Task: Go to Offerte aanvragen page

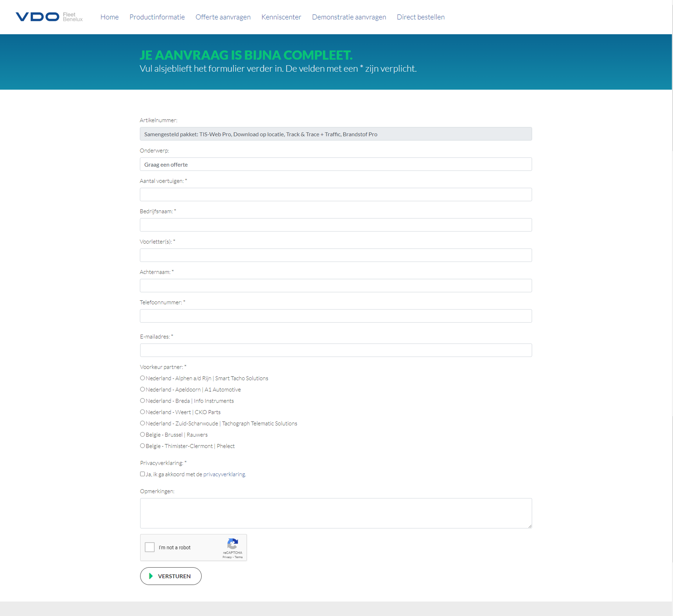Action: tap(223, 17)
